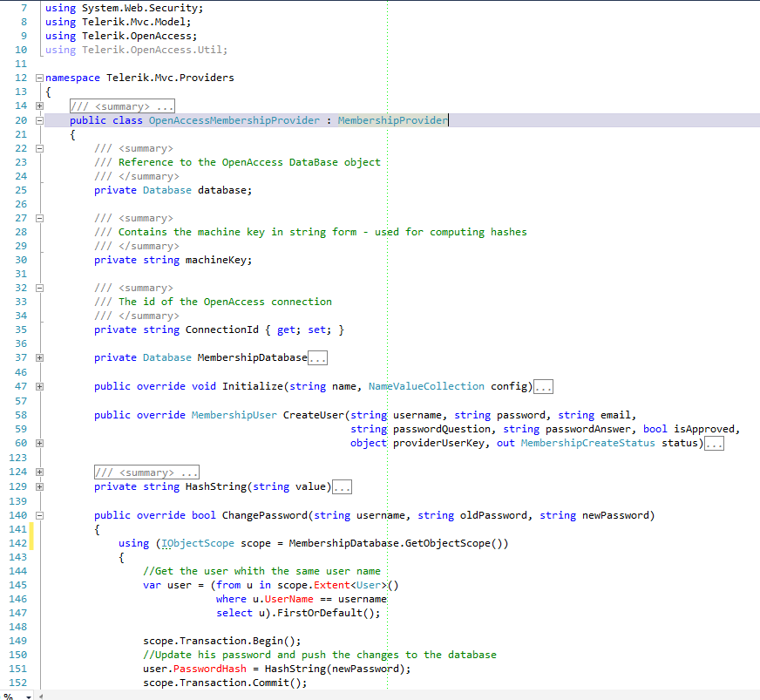Screen dimensions: 760x700
Task: Click plus fold marker on line 129
Action: pyautogui.click(x=40, y=486)
